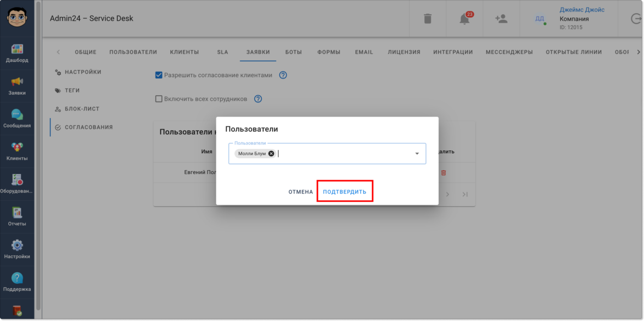644x321 pixels.
Task: Switch to the ОТКРЫТЫЕ ЛИНИИ tab
Action: pyautogui.click(x=574, y=52)
